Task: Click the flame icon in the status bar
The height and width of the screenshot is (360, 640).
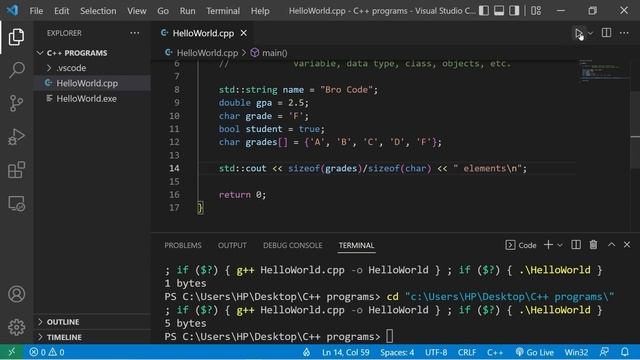Action: 307,352
